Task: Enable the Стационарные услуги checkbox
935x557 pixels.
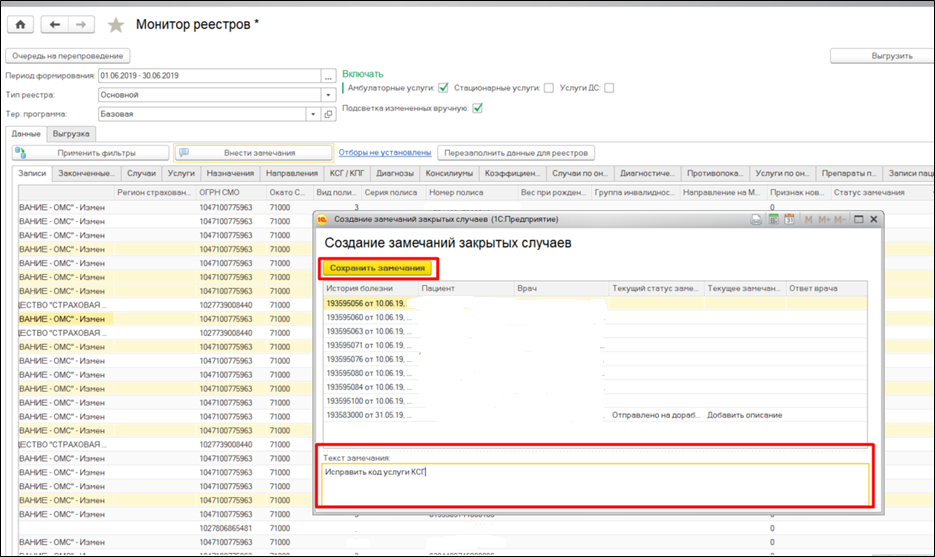Action: tap(548, 88)
